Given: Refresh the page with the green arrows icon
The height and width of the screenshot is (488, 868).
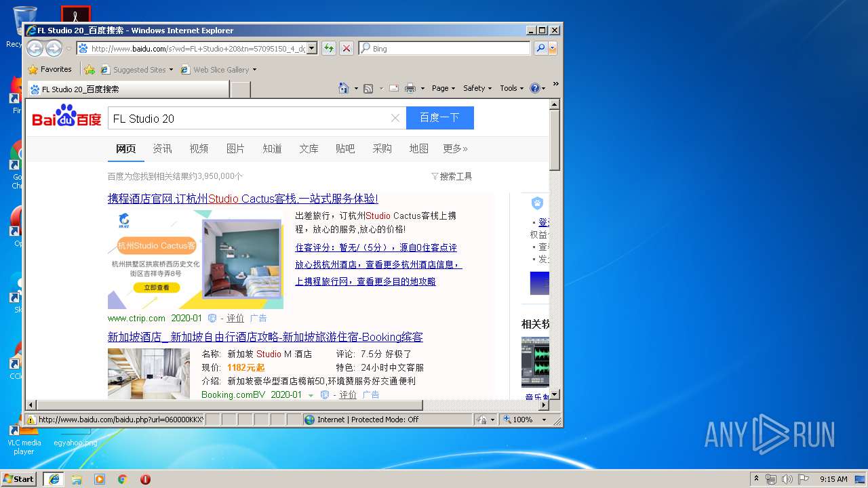Looking at the screenshot, I should [329, 48].
